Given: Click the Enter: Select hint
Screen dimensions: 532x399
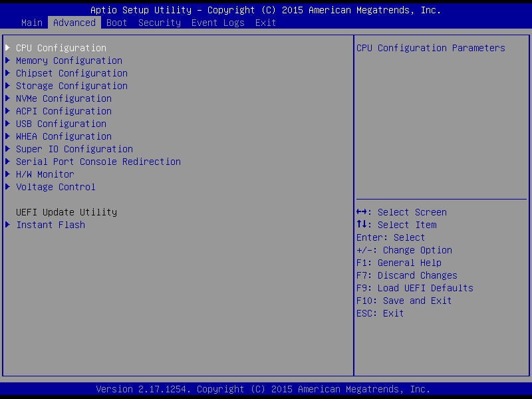Looking at the screenshot, I should point(390,237).
